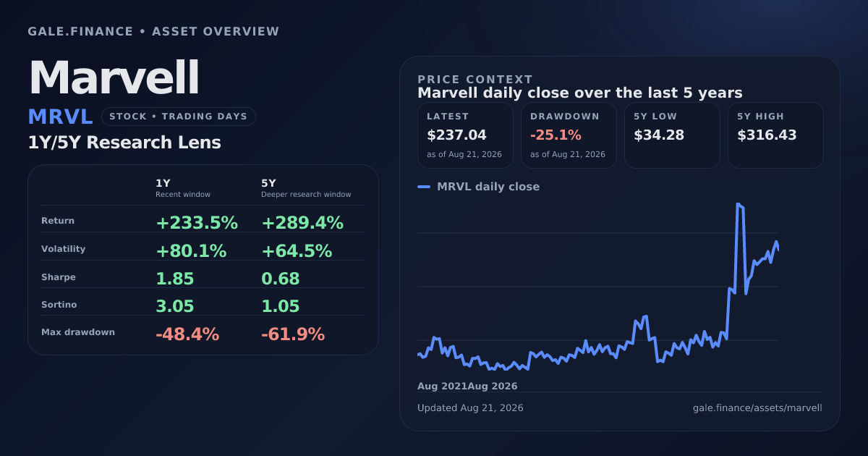This screenshot has width=868, height=456.
Task: Click the MRVL ticker symbol
Action: click(x=61, y=117)
